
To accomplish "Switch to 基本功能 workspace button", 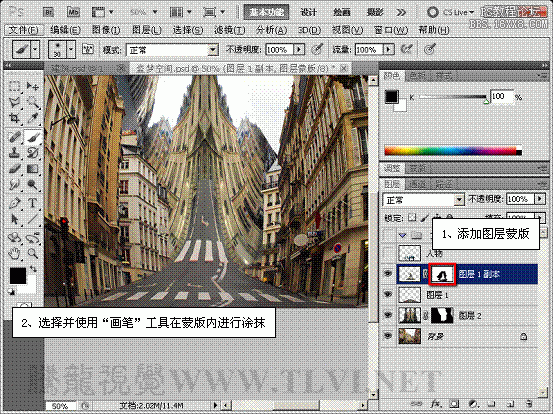I will pyautogui.click(x=266, y=12).
